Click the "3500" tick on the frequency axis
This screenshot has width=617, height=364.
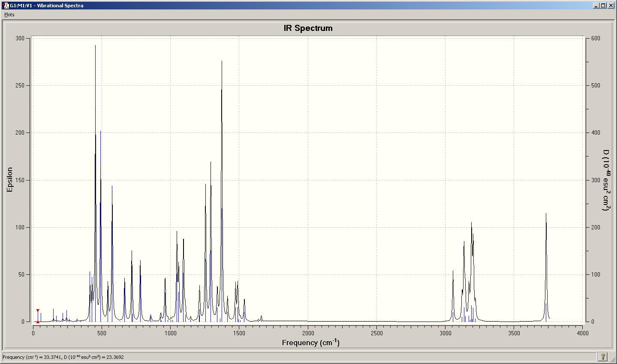pyautogui.click(x=514, y=333)
